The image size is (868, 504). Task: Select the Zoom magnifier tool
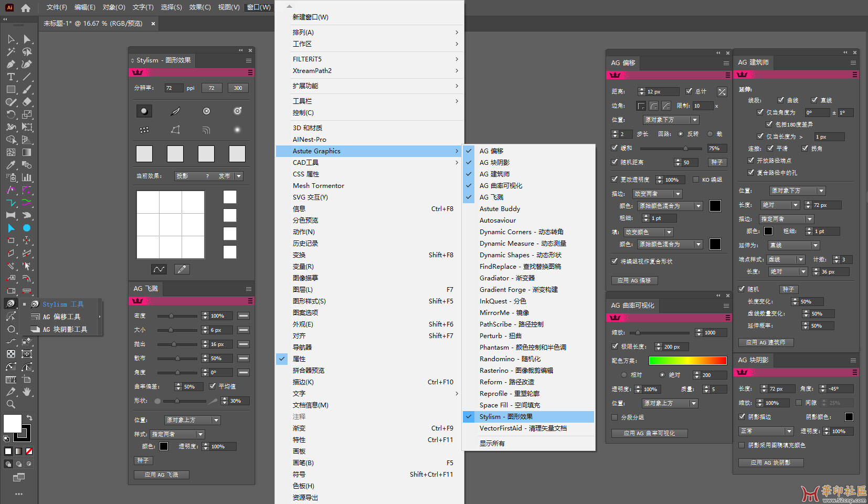(11, 404)
